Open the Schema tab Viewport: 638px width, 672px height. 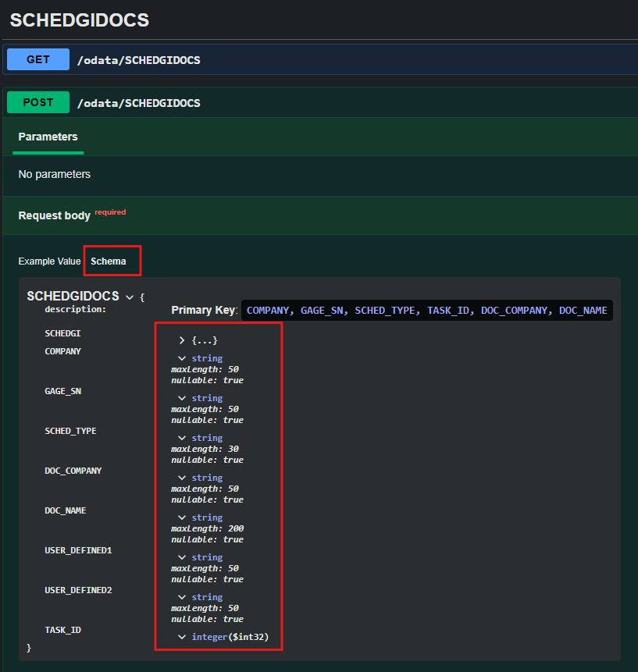tap(109, 261)
